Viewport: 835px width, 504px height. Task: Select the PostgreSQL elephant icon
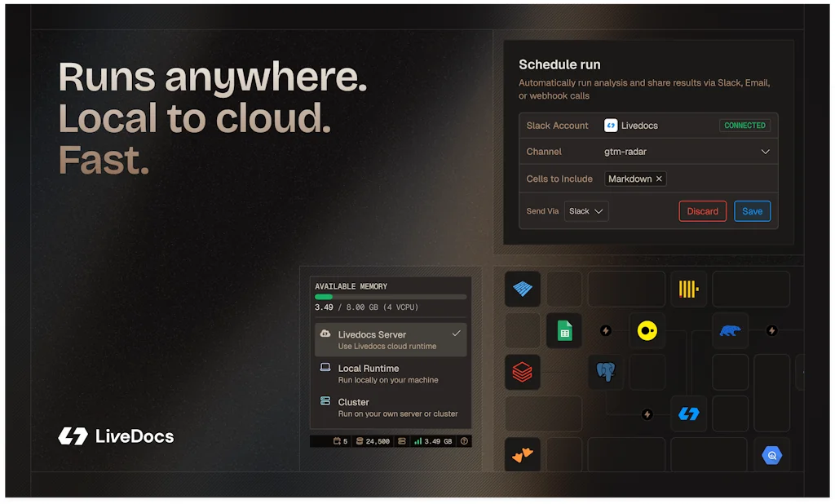[606, 373]
